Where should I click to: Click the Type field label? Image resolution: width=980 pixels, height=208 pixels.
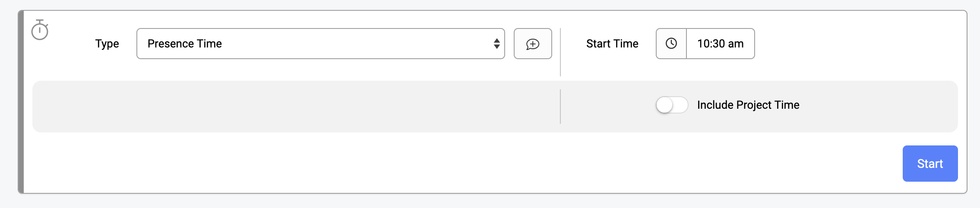[x=107, y=44]
